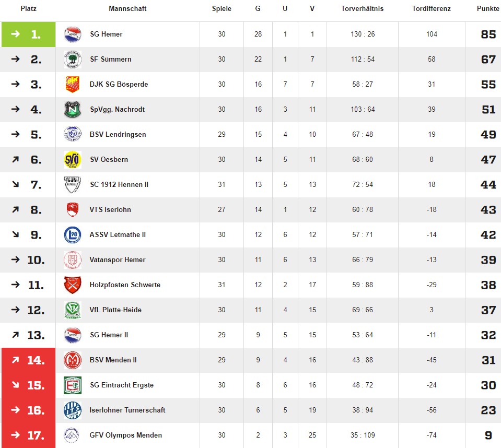This screenshot has width=501, height=448.
Task: Open the VTS Iserlohn team page
Action: pyautogui.click(x=110, y=210)
